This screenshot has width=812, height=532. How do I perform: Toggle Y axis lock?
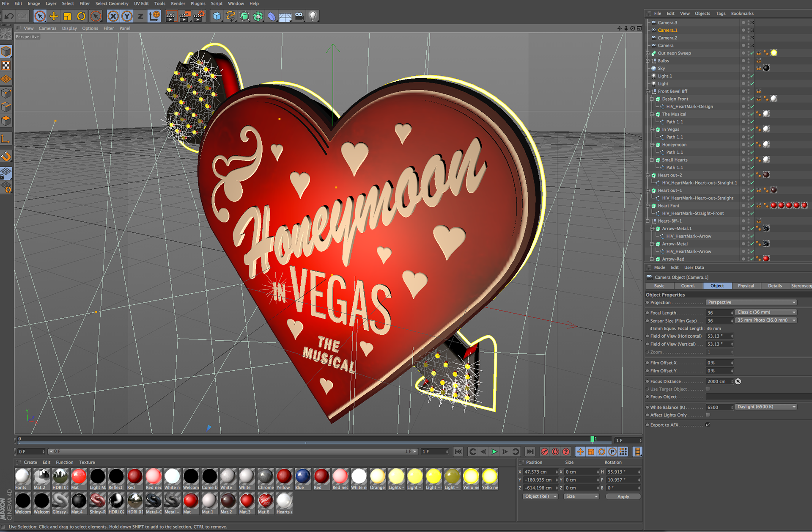(x=127, y=17)
